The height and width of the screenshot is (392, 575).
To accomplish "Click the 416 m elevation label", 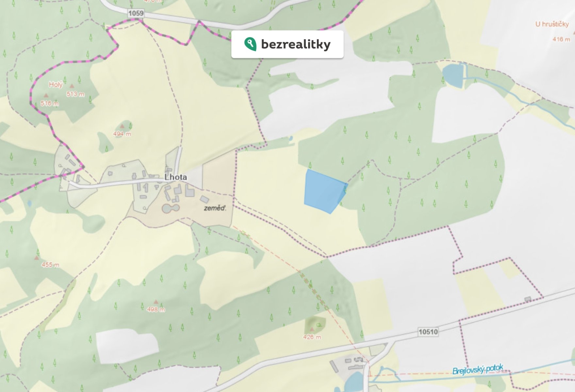I will pyautogui.click(x=561, y=39).
